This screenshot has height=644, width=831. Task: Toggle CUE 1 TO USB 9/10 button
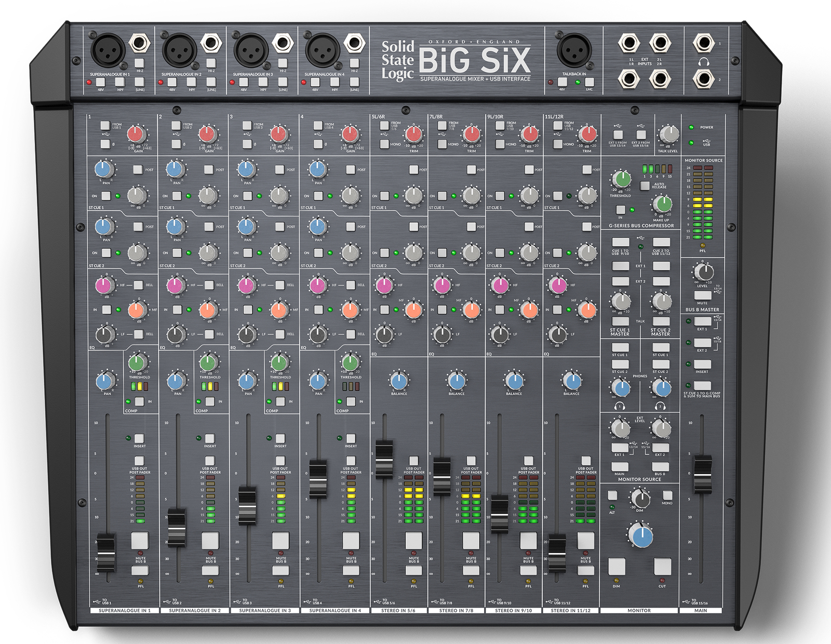(x=621, y=243)
